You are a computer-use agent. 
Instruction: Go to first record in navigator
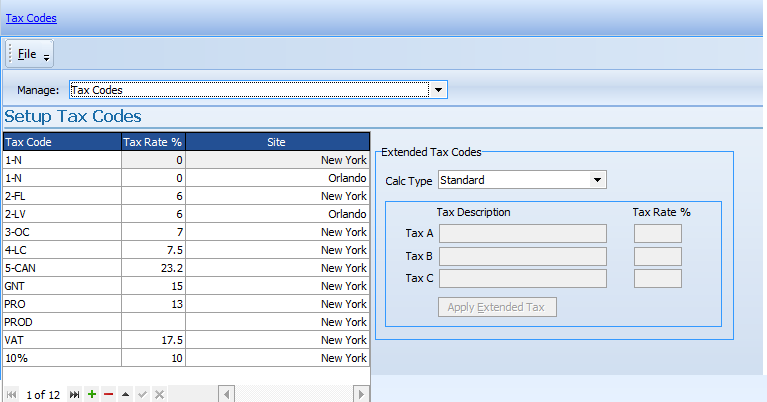12,395
